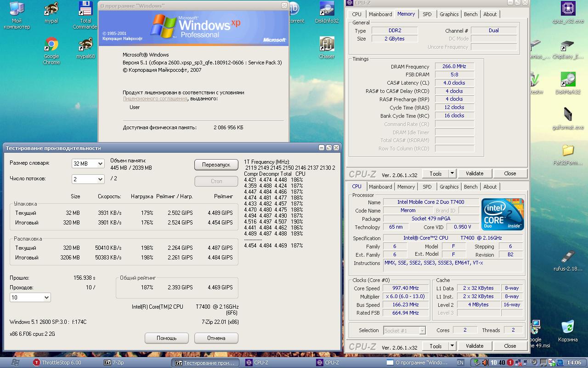This screenshot has width=588, height=368.
Task: Click the processor Name field Intel Mobile Core 2 Duo T7400
Action: [x=430, y=202]
